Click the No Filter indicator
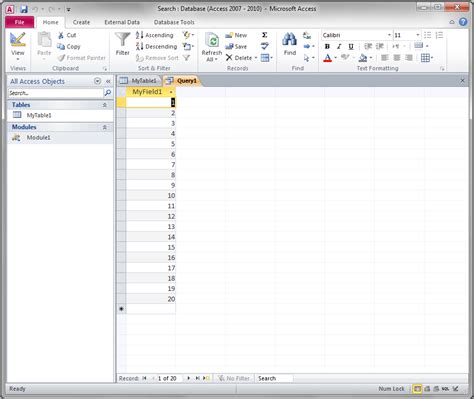 (233, 378)
